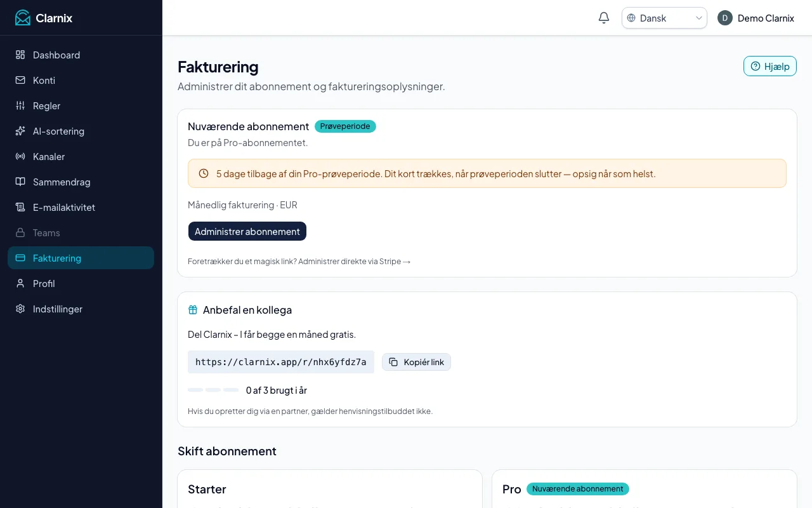The width and height of the screenshot is (812, 508).
Task: Click the Regler sliders icon
Action: 20,105
